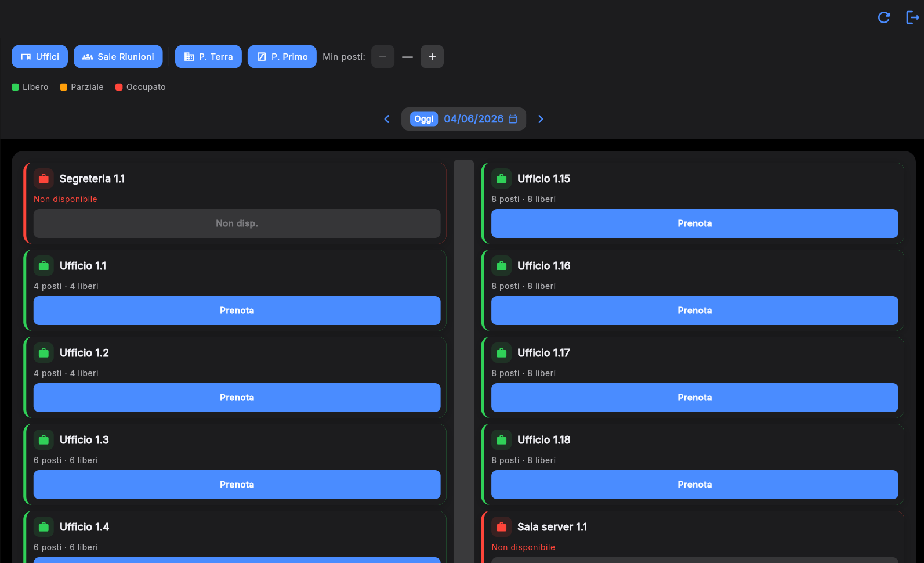Click "Non disponibile" under Segreteria 1.1
This screenshot has height=563, width=924.
click(x=66, y=199)
